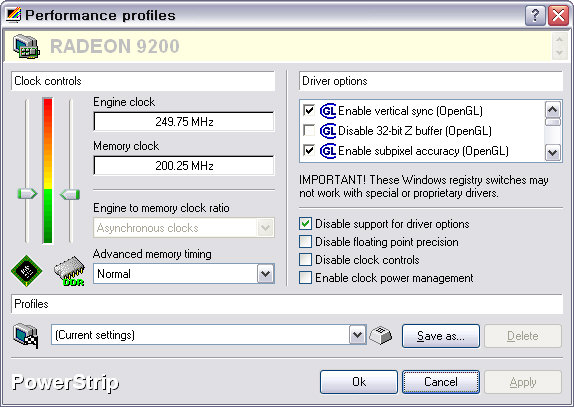The width and height of the screenshot is (574, 407).
Task: Click the context help question mark button
Action: click(535, 16)
